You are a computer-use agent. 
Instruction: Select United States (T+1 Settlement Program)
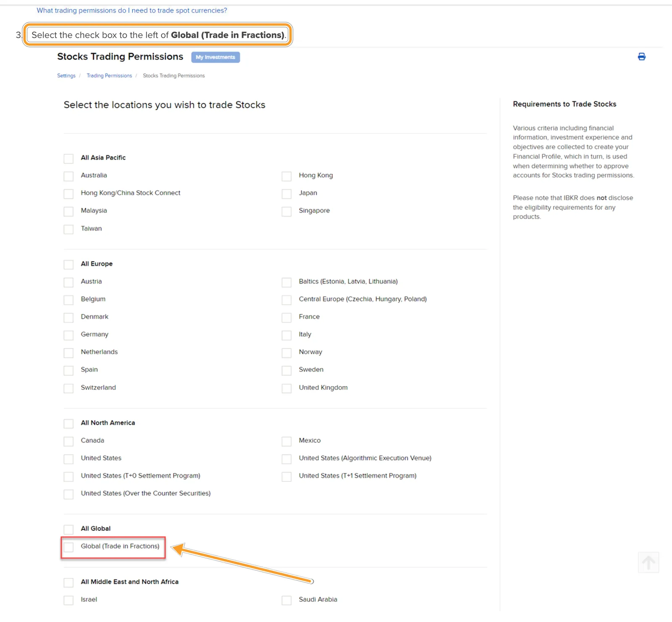[x=286, y=476]
